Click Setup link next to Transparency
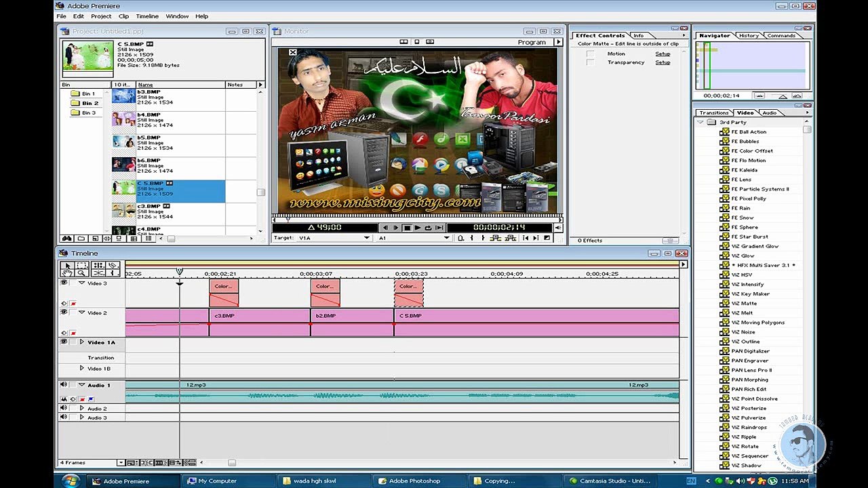868x488 pixels. click(x=663, y=62)
